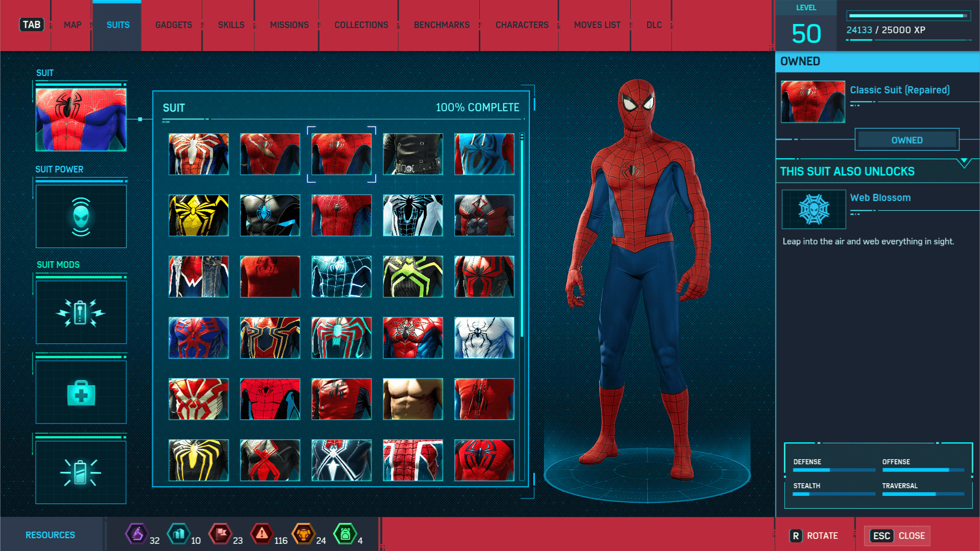Click the XP progress bar
Viewport: 980px width, 551px height.
[909, 16]
